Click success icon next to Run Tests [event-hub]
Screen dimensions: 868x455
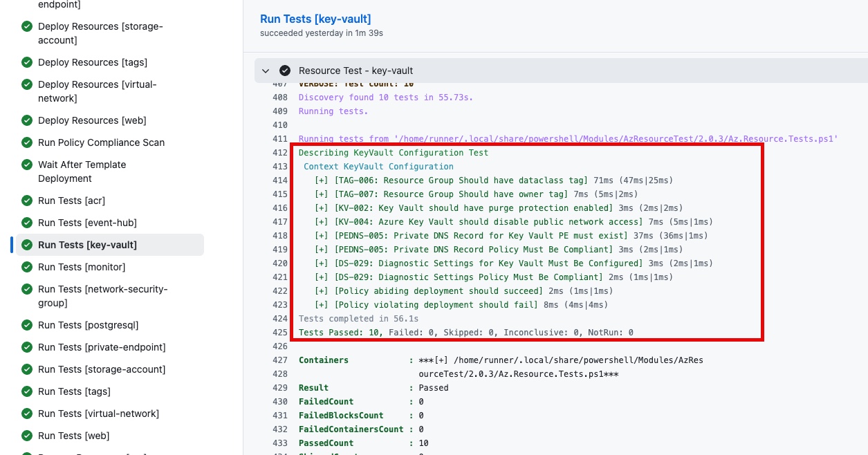[x=27, y=223]
